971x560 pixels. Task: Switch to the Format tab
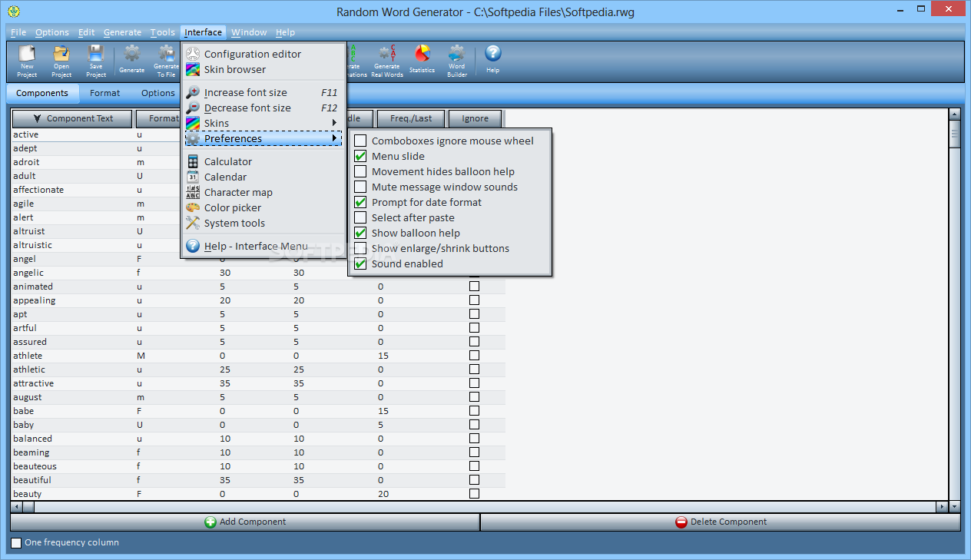tap(104, 93)
